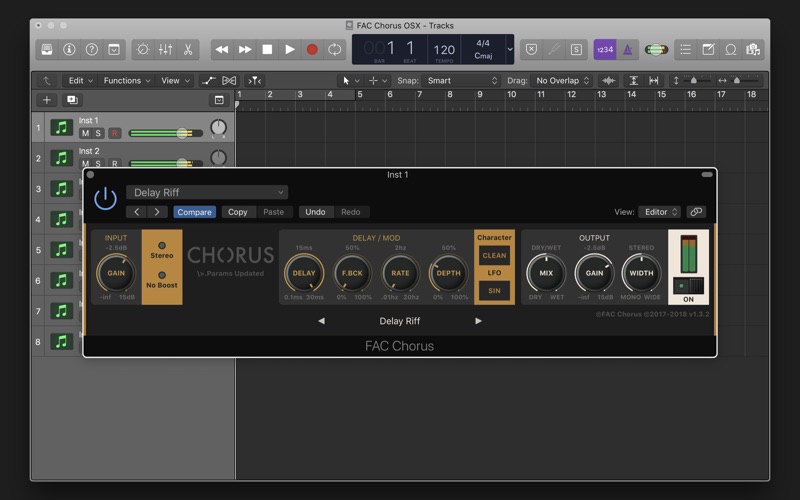Viewport: 800px width, 500px height.
Task: Adjust the vertical zoom slider
Action: (x=693, y=81)
